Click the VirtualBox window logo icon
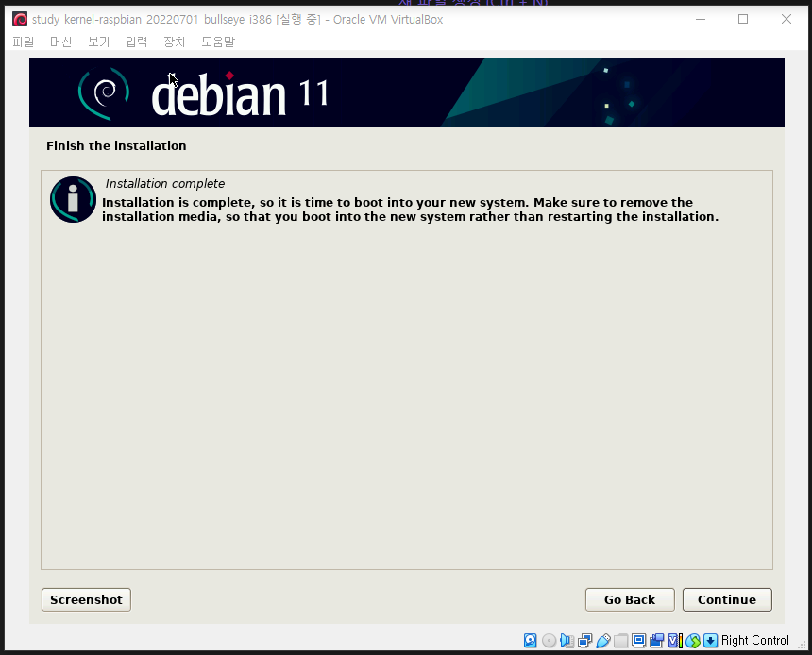The image size is (812, 655). click(20, 18)
